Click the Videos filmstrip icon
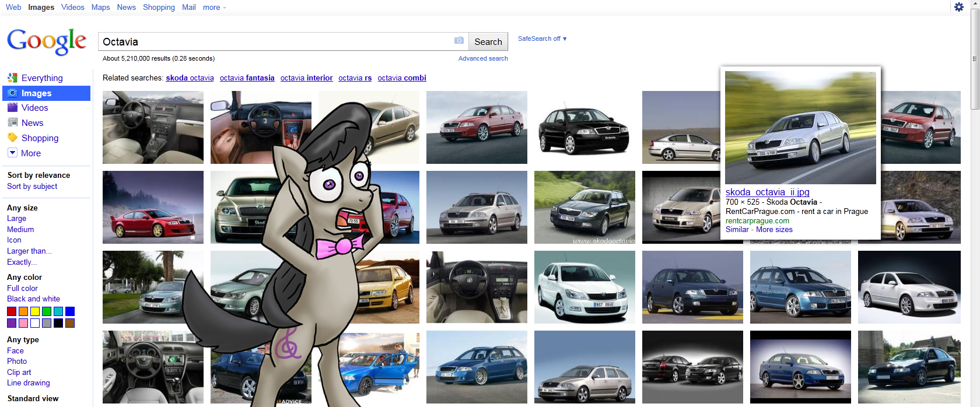Image resolution: width=980 pixels, height=407 pixels. (x=12, y=107)
